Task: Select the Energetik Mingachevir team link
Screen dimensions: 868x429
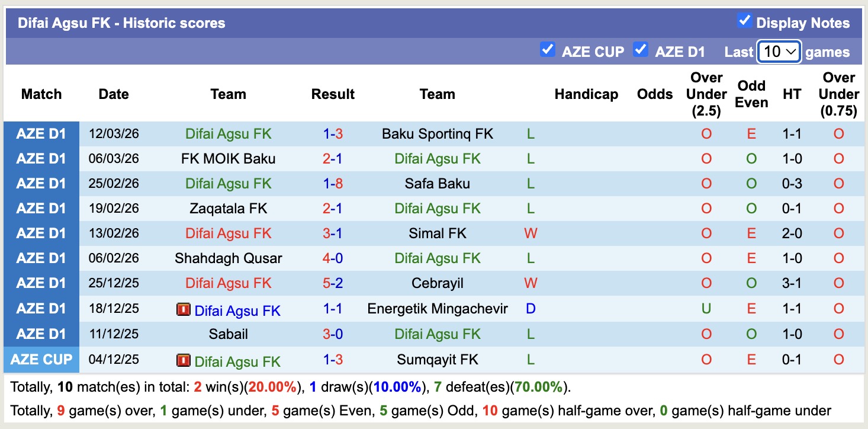Action: pyautogui.click(x=438, y=309)
